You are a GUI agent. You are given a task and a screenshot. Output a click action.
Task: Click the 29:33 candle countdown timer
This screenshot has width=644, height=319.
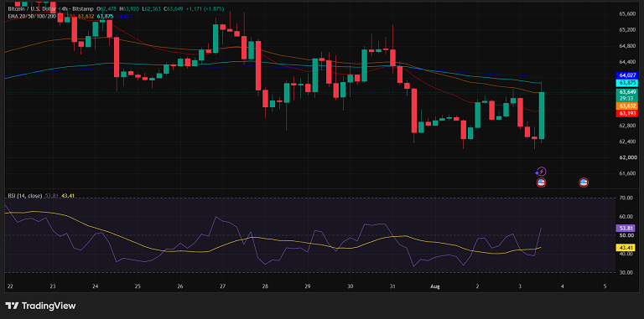[626, 99]
